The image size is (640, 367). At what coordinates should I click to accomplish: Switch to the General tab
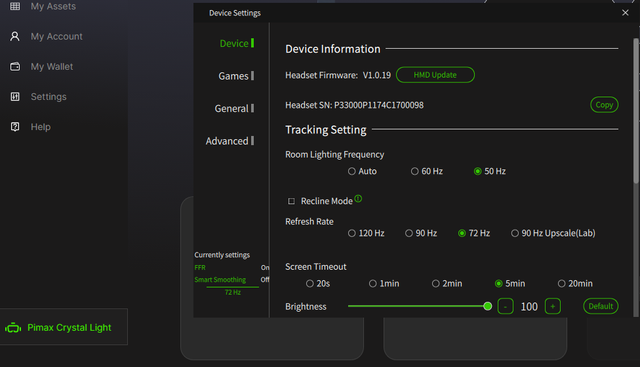pyautogui.click(x=234, y=109)
